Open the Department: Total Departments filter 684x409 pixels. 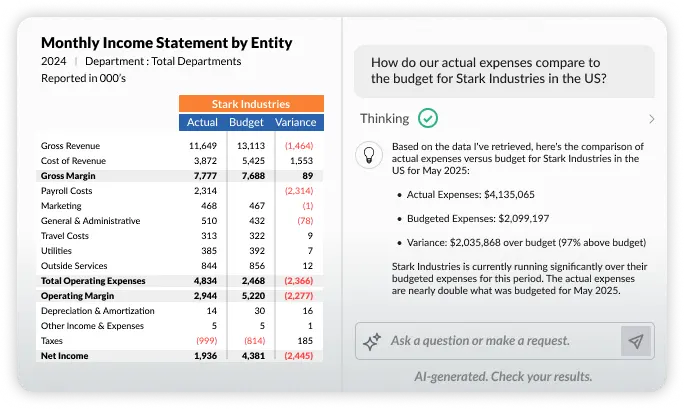(x=163, y=61)
